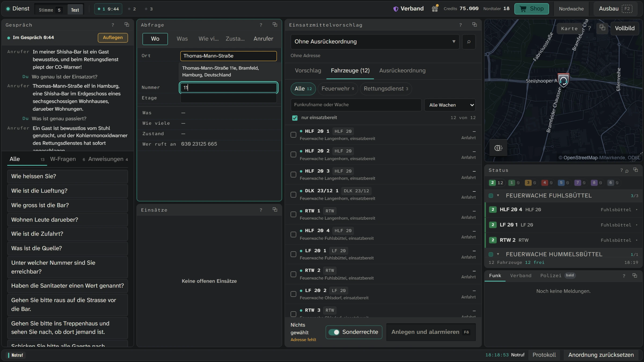
Task: Switch to the Was query tab
Action: click(x=182, y=39)
